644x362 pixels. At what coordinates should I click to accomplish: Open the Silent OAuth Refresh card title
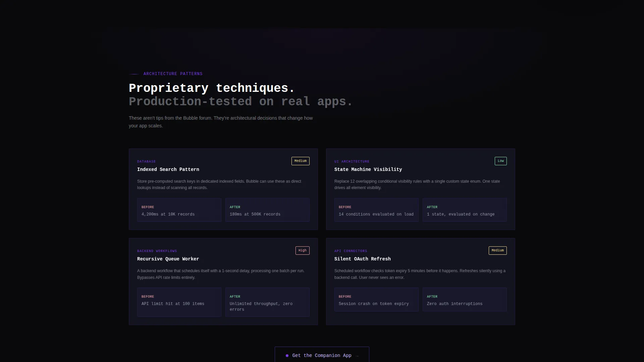click(362, 259)
